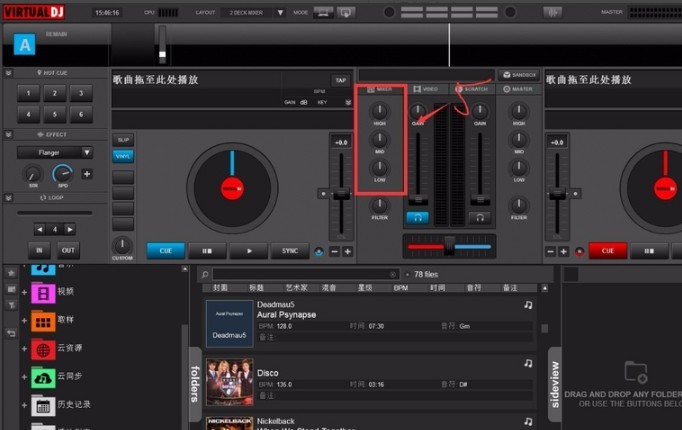
Task: Set loop IN point
Action: coord(39,250)
